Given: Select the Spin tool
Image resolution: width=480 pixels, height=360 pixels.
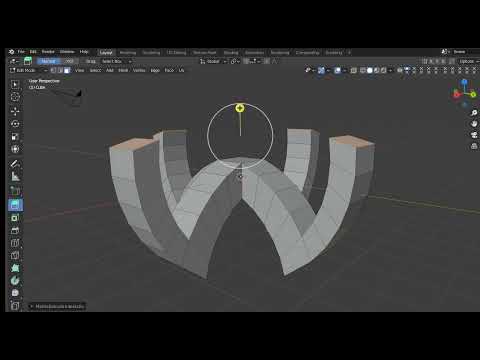Looking at the screenshot, I should tap(15, 281).
